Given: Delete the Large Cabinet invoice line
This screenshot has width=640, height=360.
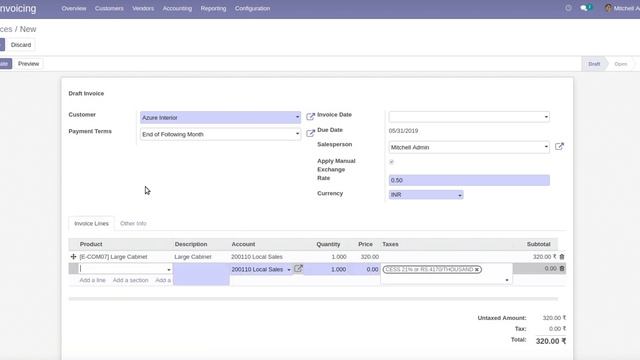Looking at the screenshot, I should (562, 257).
